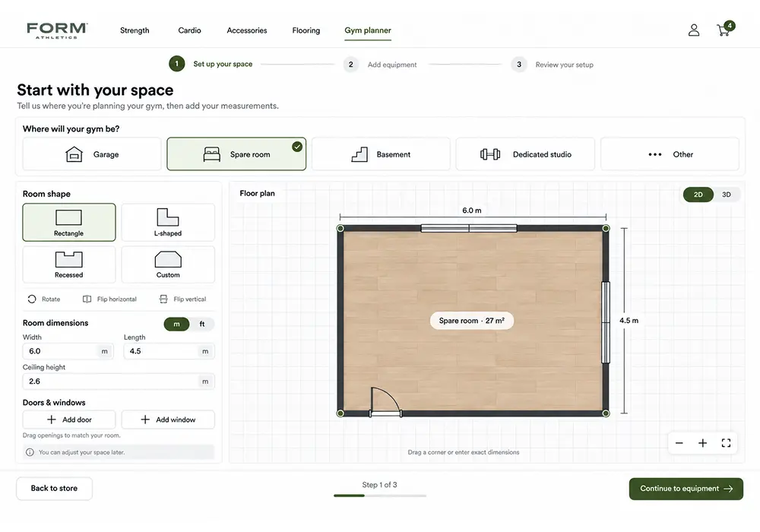The image size is (760, 532).
Task: Flip the room vertically
Action: (163, 299)
